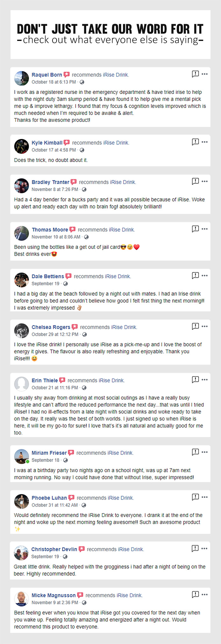Open Raquel Born's profile name link
221x644 pixels.
pyautogui.click(x=47, y=75)
